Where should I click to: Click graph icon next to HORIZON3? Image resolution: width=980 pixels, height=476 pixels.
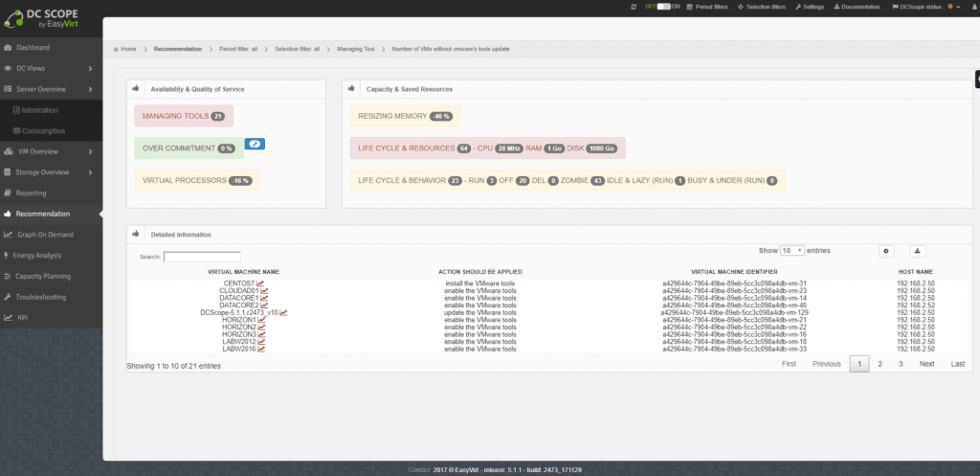(261, 334)
